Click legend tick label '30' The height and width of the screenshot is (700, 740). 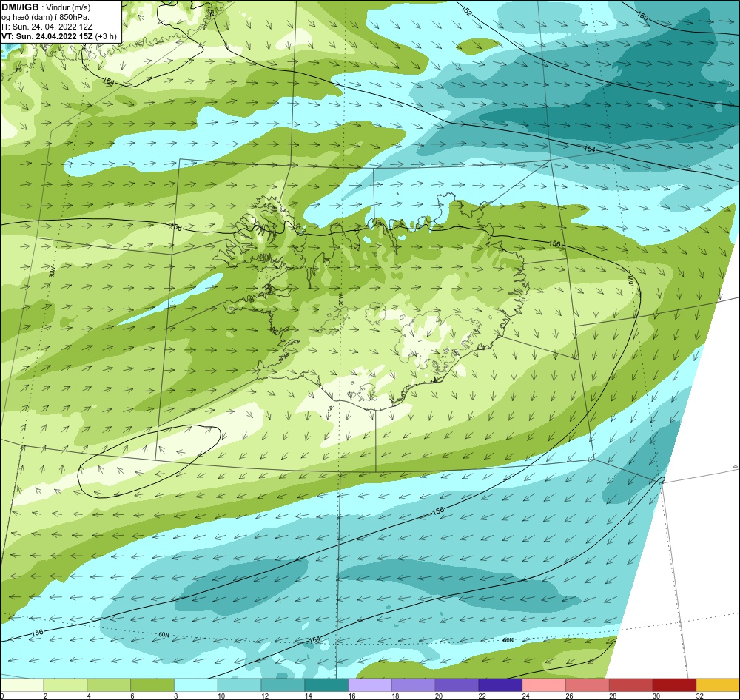pyautogui.click(x=656, y=696)
